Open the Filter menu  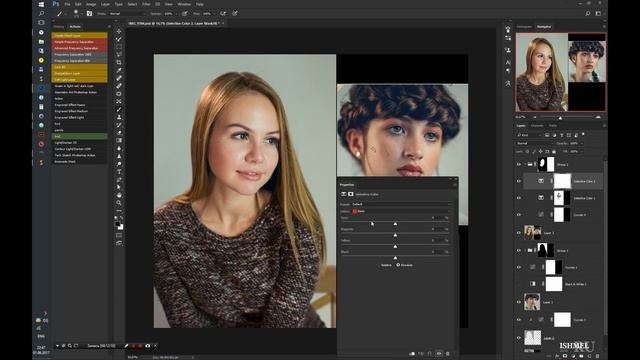146,4
